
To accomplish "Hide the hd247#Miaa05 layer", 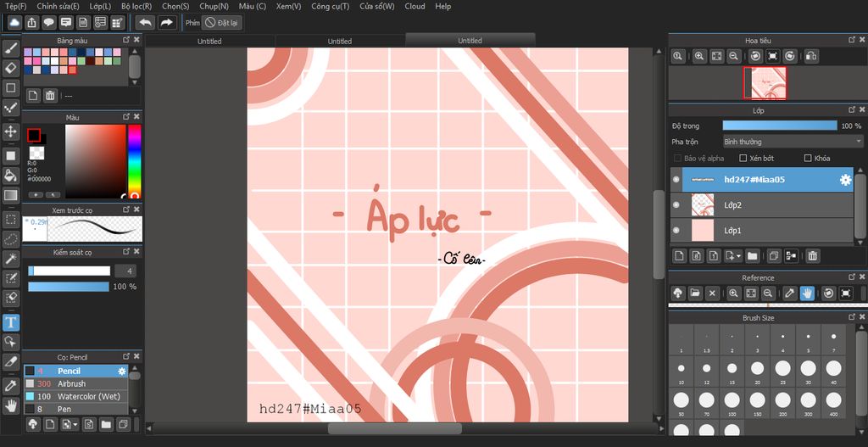I will pos(676,180).
